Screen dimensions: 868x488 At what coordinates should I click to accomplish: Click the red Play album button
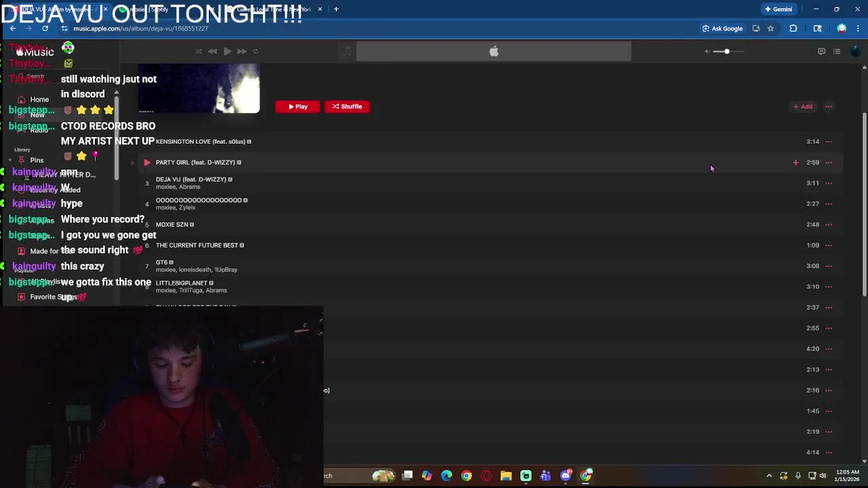coord(297,106)
